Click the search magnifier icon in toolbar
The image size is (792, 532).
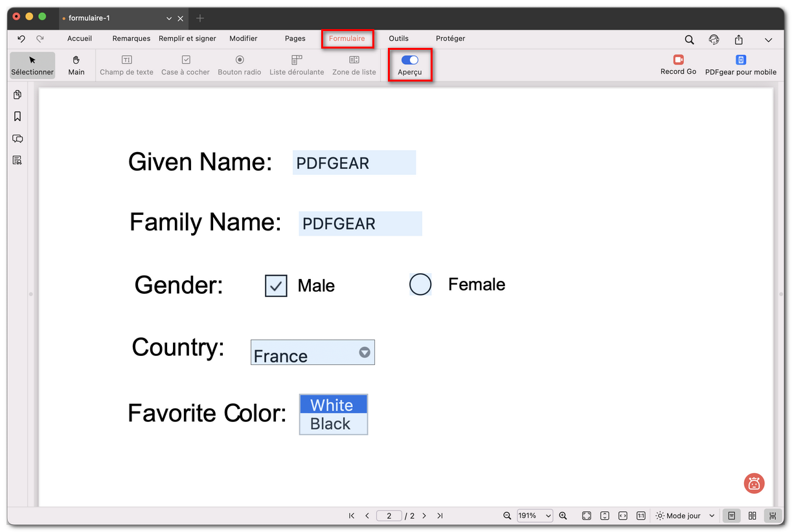689,39
